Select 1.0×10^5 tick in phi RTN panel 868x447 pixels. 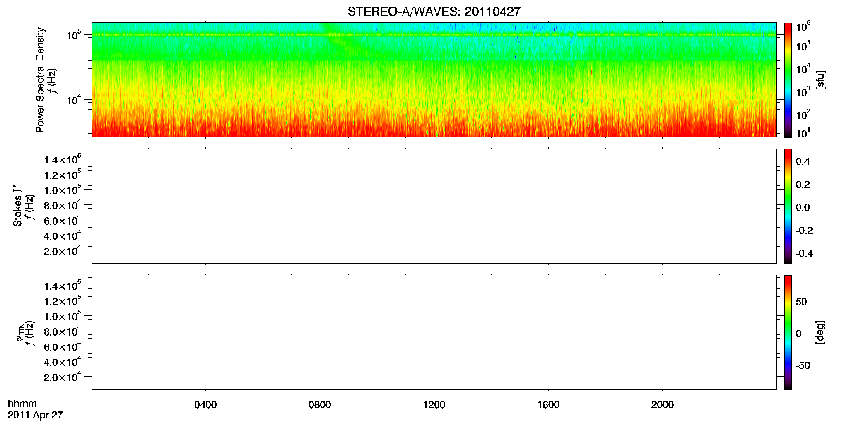[62, 316]
